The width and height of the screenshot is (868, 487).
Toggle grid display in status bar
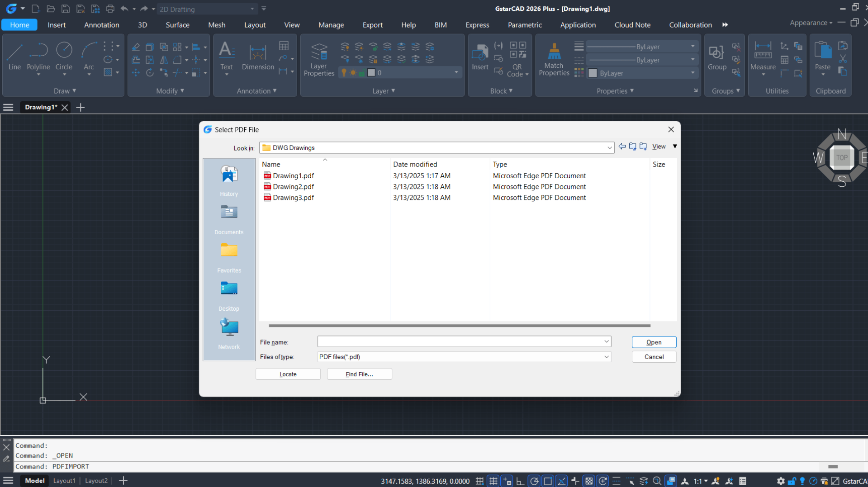pyautogui.click(x=493, y=481)
